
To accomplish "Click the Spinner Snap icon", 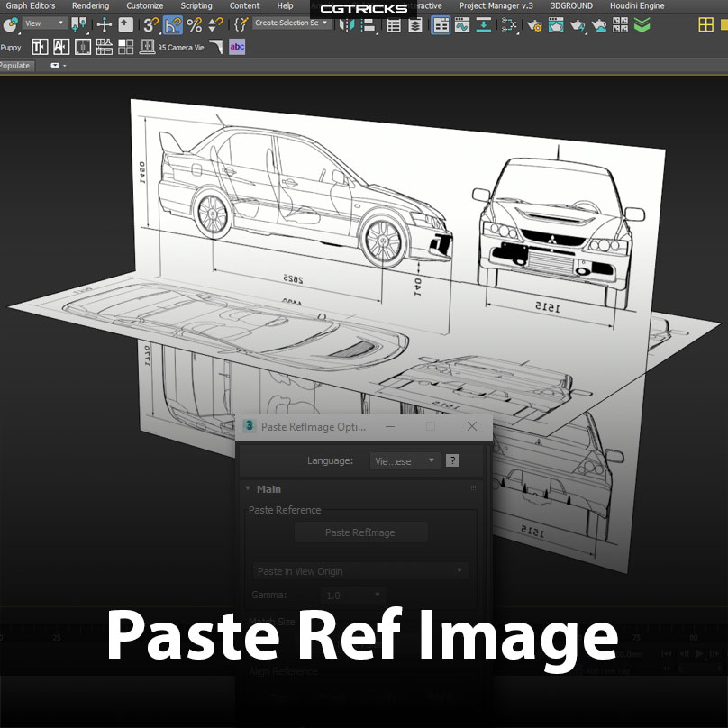I will point(216,25).
